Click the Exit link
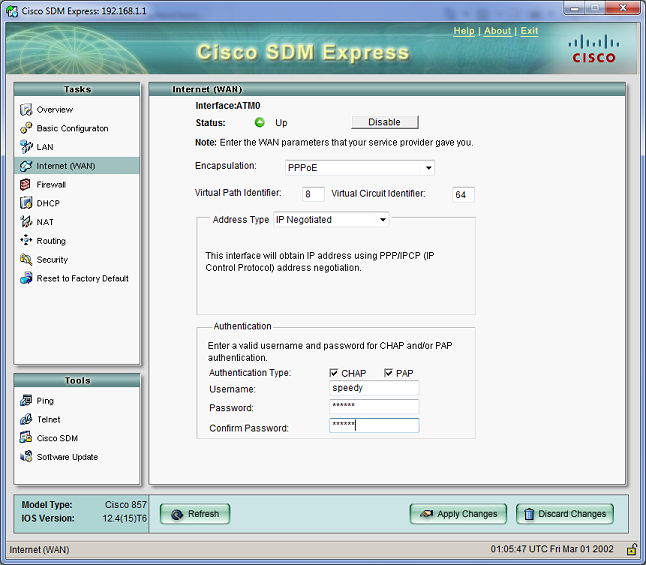 [529, 31]
